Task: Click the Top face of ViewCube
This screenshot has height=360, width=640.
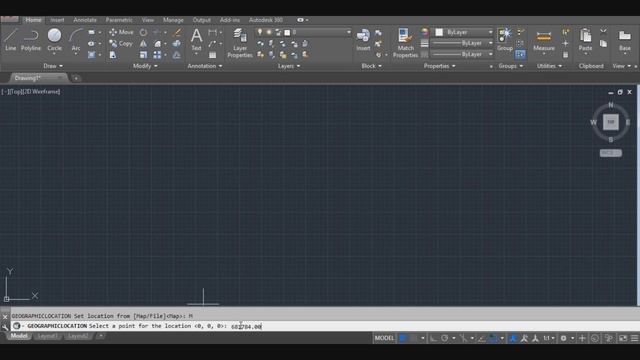Action: click(x=611, y=122)
